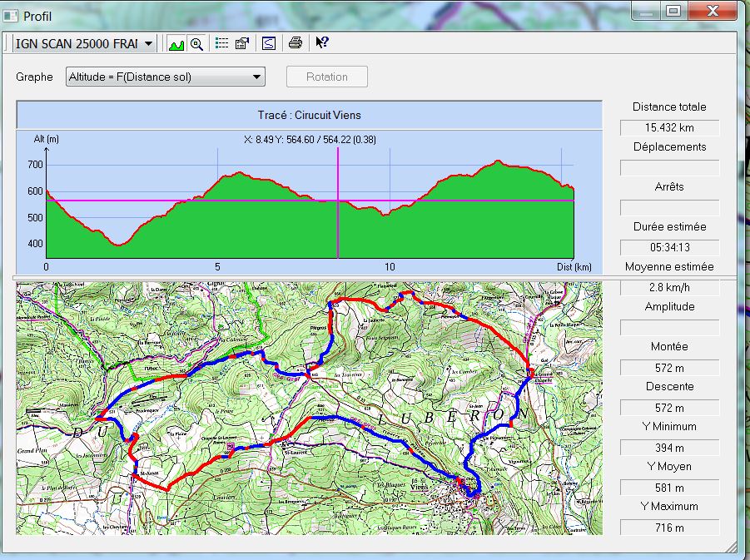Image resolution: width=750 pixels, height=560 pixels.
Task: Select the Descente 572 m value
Action: click(x=669, y=408)
